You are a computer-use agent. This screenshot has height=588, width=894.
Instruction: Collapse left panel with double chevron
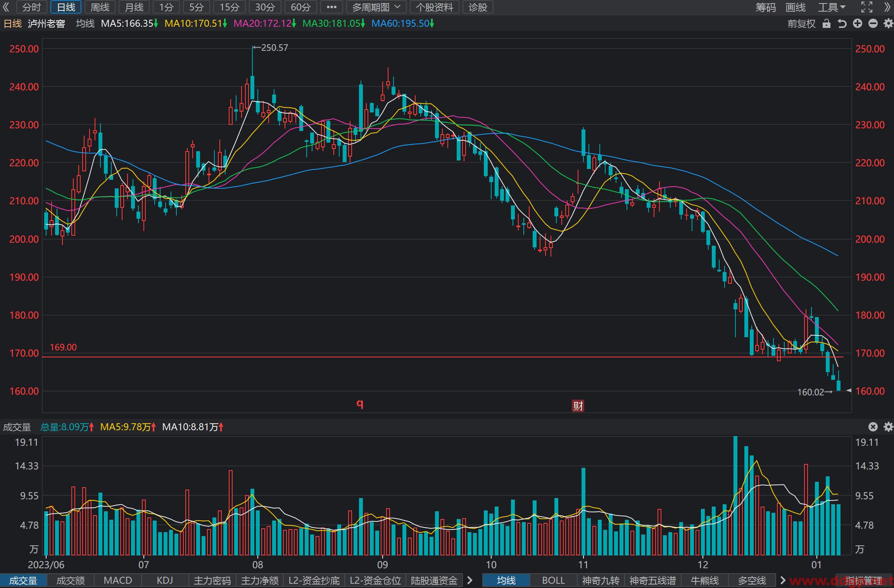[6, 7]
